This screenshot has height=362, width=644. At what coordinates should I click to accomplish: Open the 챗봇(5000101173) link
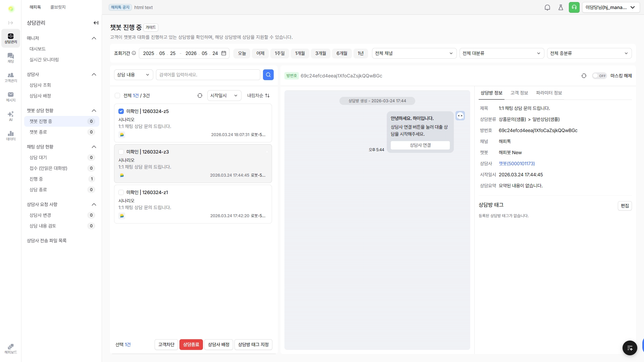(x=517, y=164)
